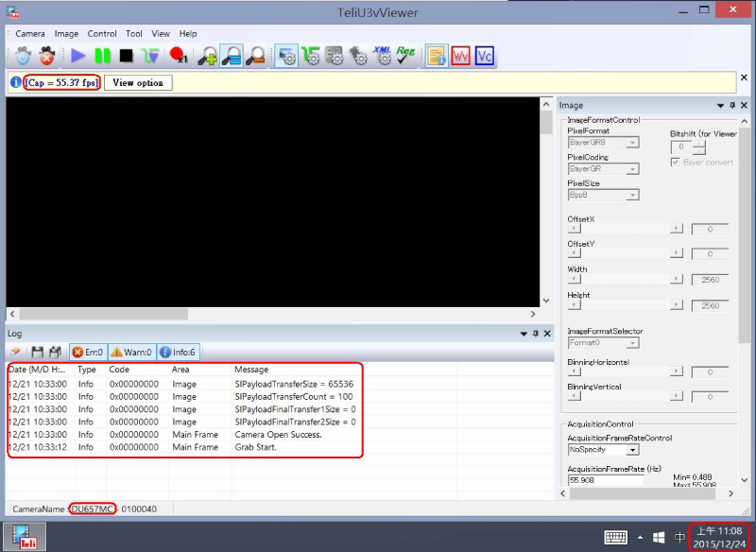Click the zoom in magnifier icon
The width and height of the screenshot is (756, 552).
click(x=207, y=56)
